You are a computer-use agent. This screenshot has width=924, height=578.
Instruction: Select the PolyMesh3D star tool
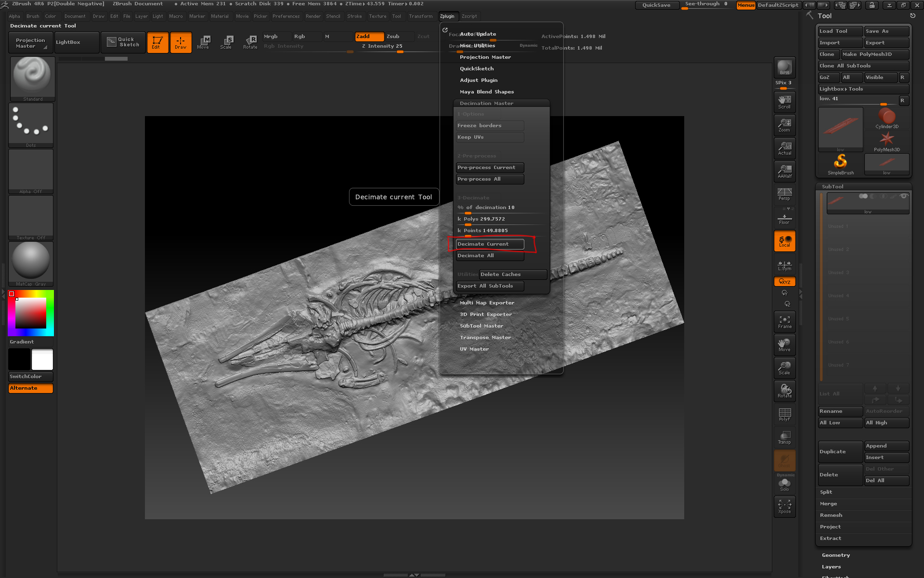(886, 142)
